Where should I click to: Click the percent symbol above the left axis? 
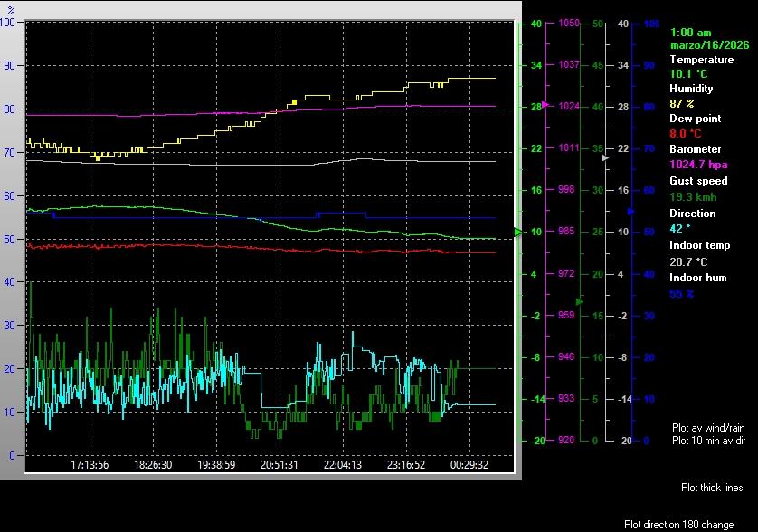tap(11, 9)
